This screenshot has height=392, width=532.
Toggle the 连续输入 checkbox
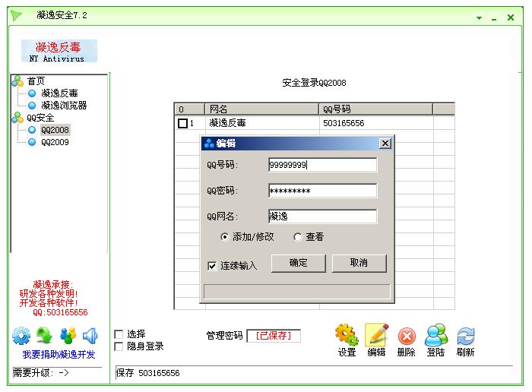(212, 266)
